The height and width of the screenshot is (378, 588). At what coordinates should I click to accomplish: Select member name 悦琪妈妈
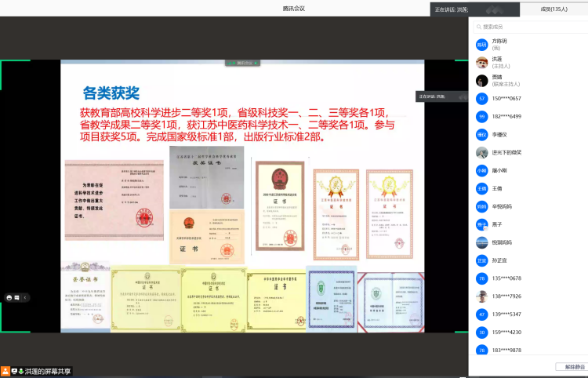[502, 242]
